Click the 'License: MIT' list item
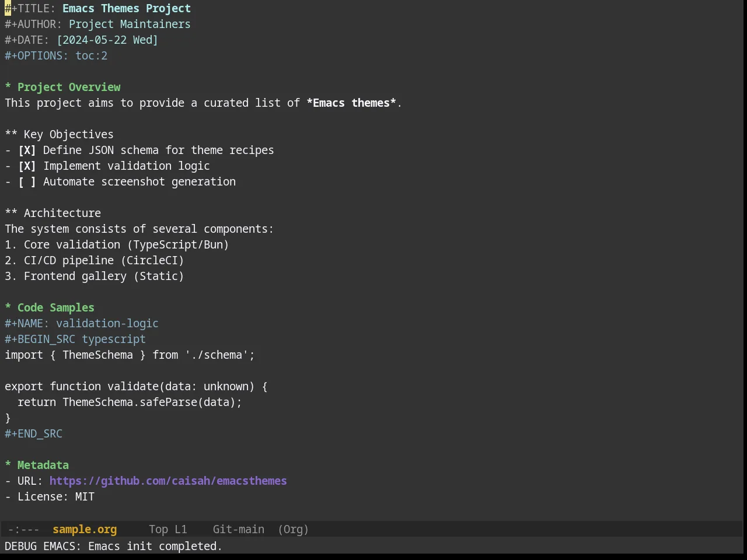Screen dimensions: 747x560 [50, 496]
